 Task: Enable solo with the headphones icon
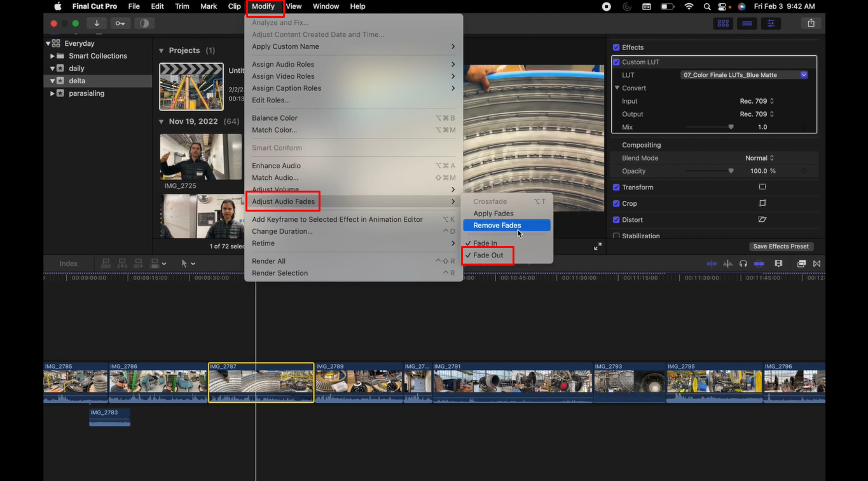pyautogui.click(x=743, y=263)
